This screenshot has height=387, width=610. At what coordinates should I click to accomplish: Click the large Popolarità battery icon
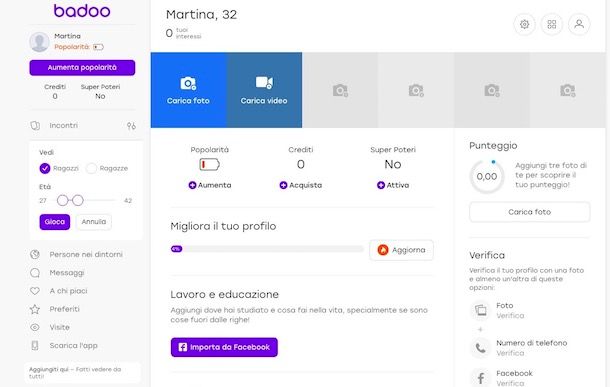209,165
